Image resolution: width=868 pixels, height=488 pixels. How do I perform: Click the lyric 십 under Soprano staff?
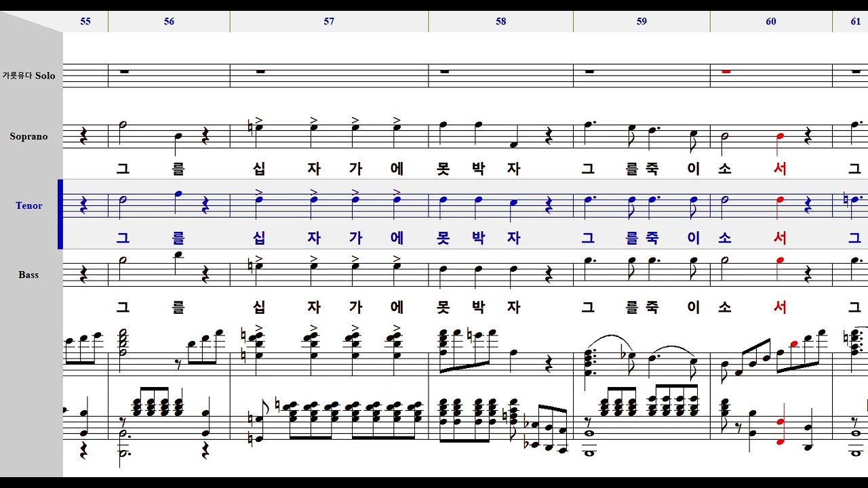(x=259, y=169)
